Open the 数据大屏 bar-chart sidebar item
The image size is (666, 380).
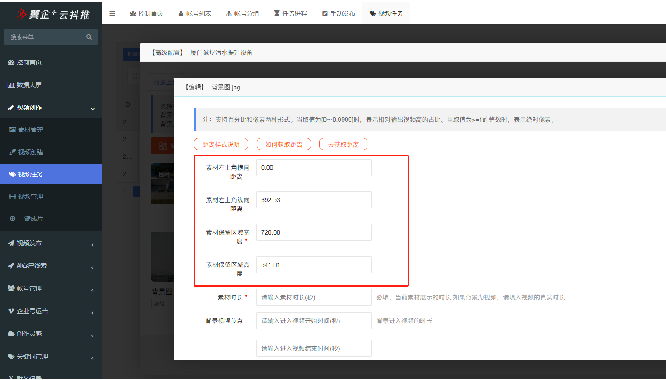pyautogui.click(x=51, y=85)
